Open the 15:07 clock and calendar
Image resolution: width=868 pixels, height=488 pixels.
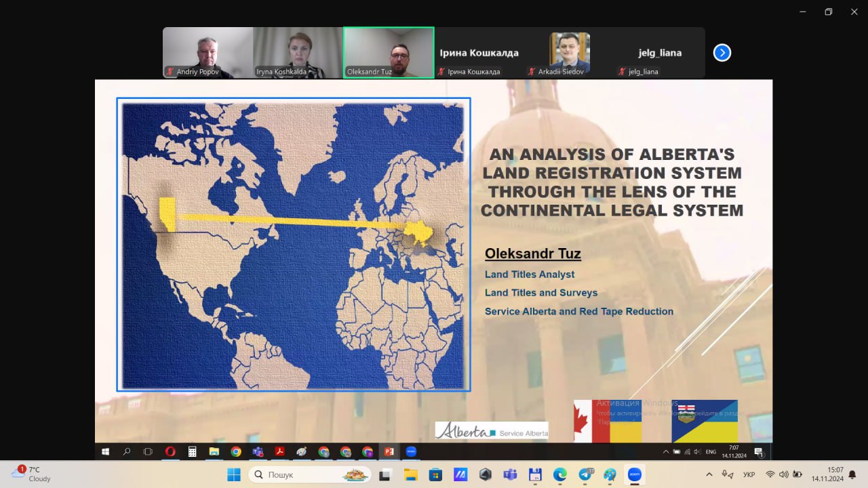click(827, 474)
